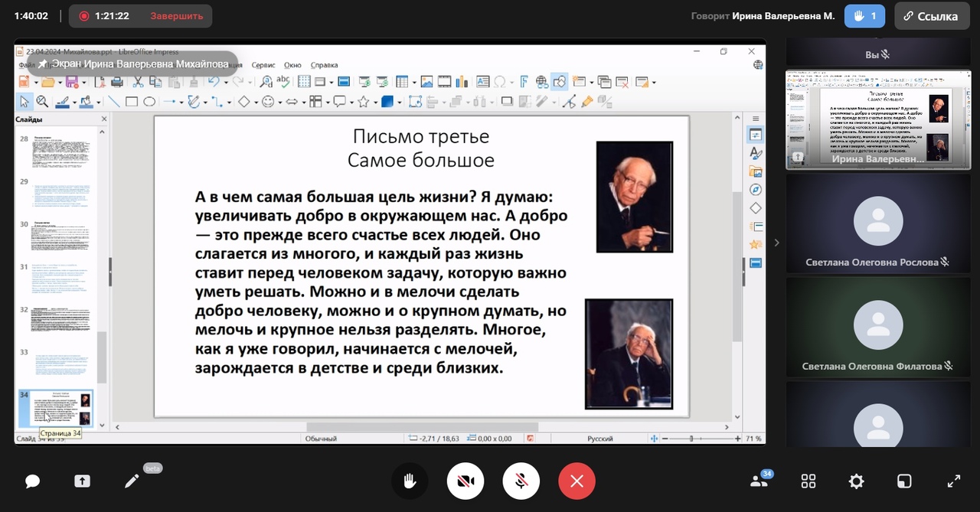The image size is (980, 512).
Task: Change the video grid layout
Action: (808, 481)
